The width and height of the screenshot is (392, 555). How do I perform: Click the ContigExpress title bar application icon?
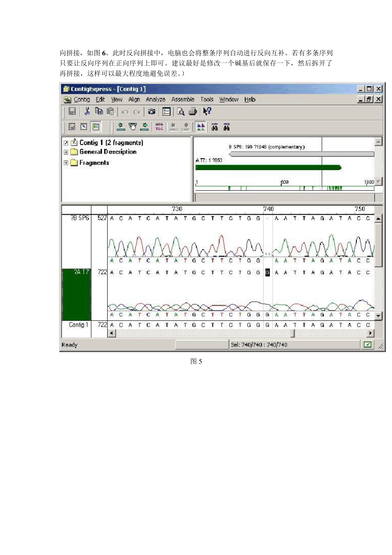(x=66, y=89)
